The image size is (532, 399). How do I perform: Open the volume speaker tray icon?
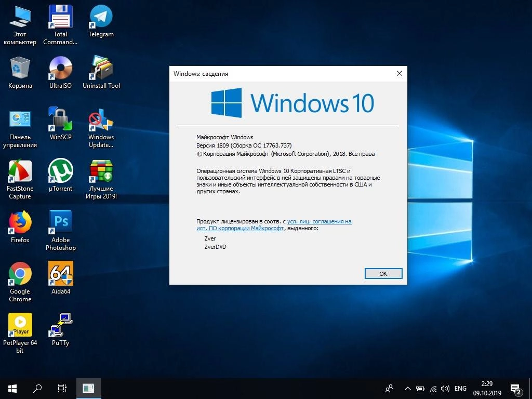[445, 389]
